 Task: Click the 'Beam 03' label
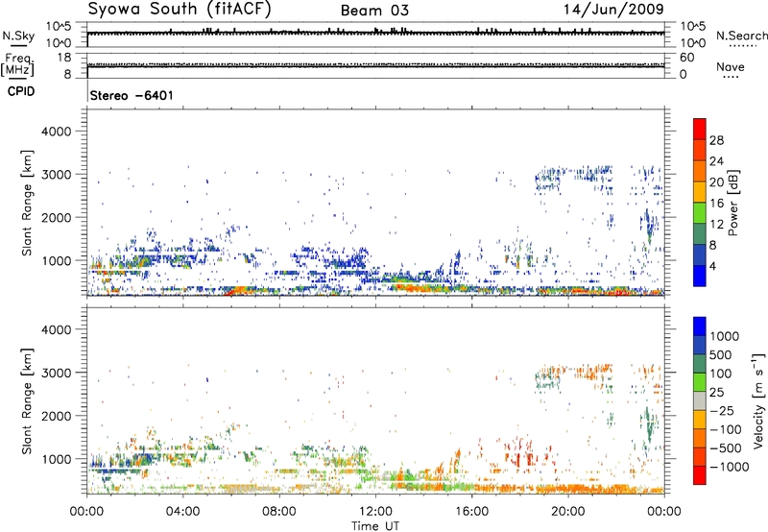click(x=374, y=11)
